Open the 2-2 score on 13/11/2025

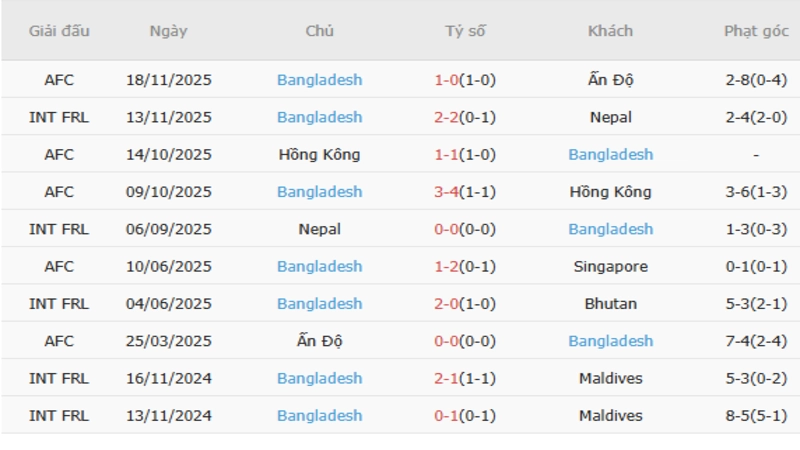pos(446,117)
